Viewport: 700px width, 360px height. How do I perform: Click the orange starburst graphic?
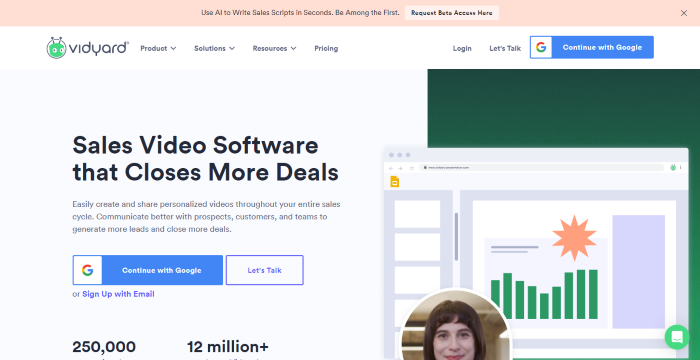pyautogui.click(x=574, y=238)
